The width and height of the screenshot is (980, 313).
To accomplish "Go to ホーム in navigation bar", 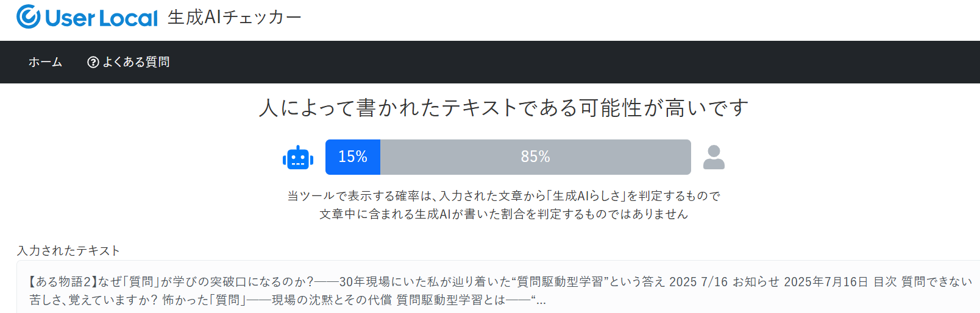I will coord(45,62).
